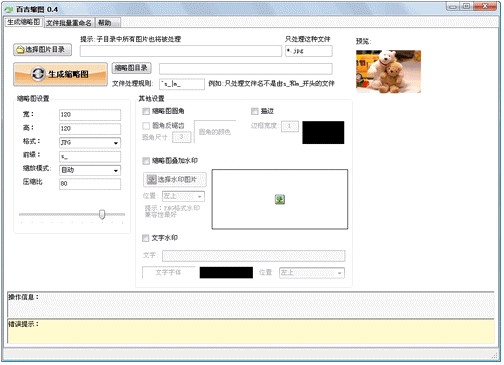The image size is (504, 365).
Task: Click the 缩略图目录 button
Action: [x=131, y=68]
